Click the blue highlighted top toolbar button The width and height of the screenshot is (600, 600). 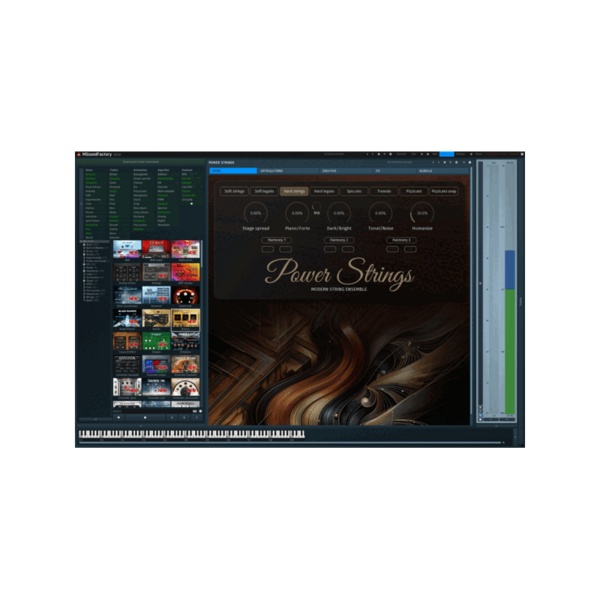pos(447,154)
